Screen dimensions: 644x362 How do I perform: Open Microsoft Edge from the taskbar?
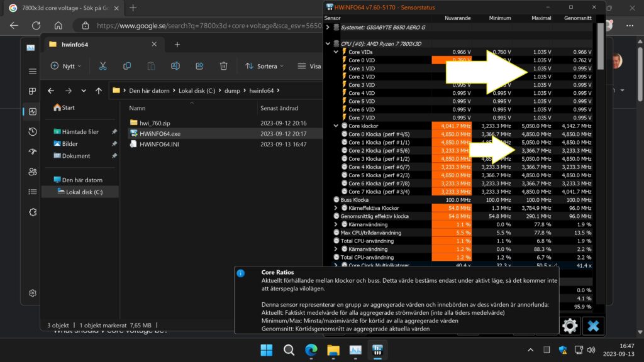coord(311,350)
